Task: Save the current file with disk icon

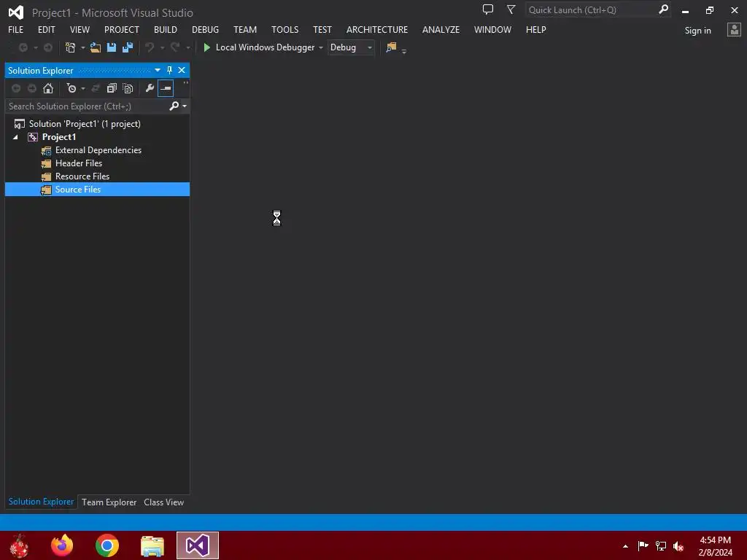Action: coord(112,47)
